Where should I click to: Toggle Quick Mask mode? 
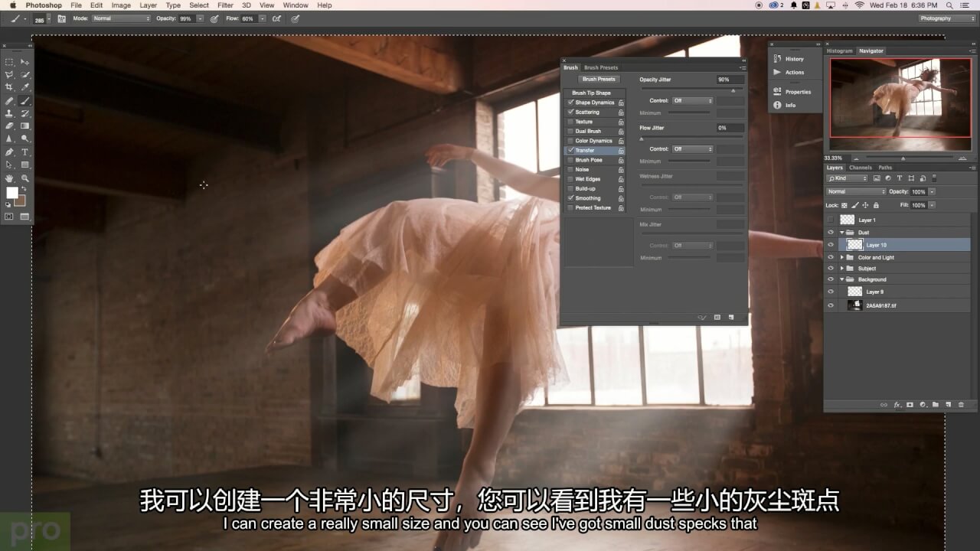(x=9, y=217)
